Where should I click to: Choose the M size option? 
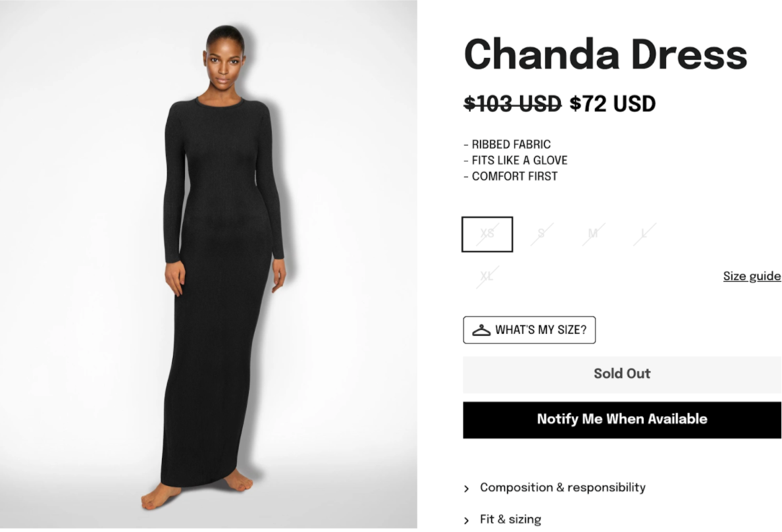click(593, 234)
